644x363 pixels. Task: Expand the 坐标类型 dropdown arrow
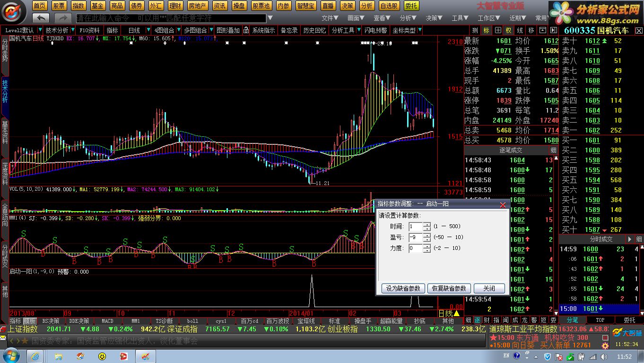(x=419, y=30)
